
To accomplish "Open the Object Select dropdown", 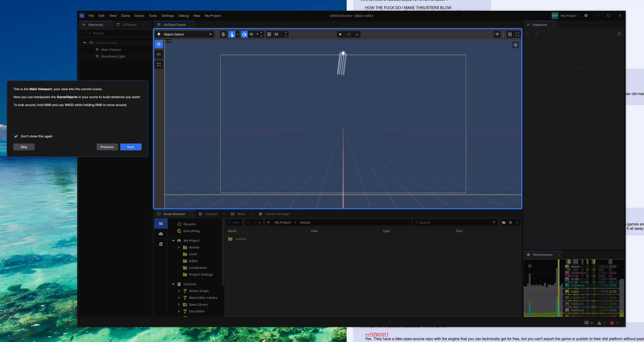I will tap(185, 35).
